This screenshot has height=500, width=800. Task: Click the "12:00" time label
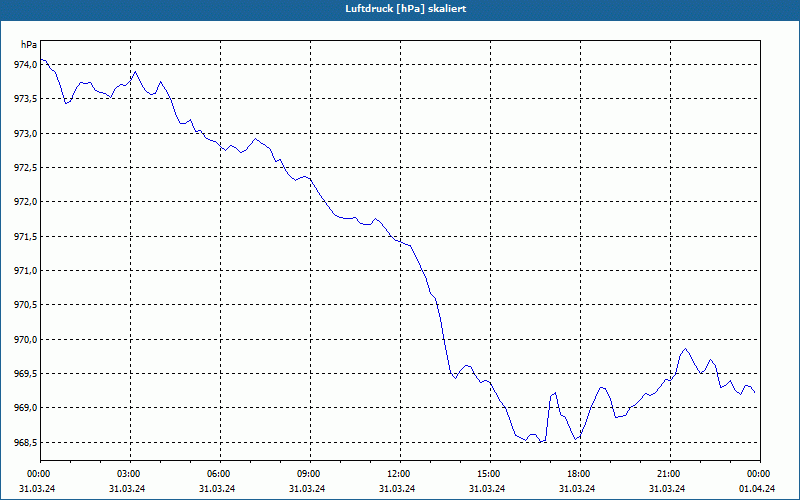pyautogui.click(x=400, y=474)
